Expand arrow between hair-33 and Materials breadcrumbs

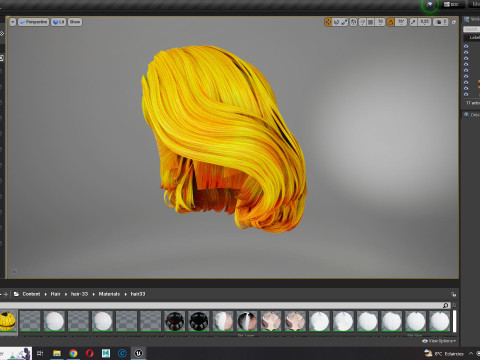coord(93,294)
